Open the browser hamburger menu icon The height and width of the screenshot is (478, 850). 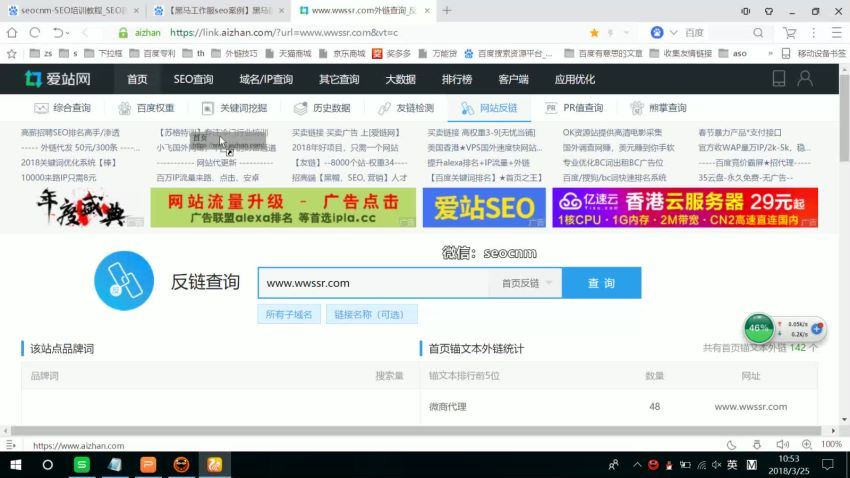pyautogui.click(x=837, y=33)
